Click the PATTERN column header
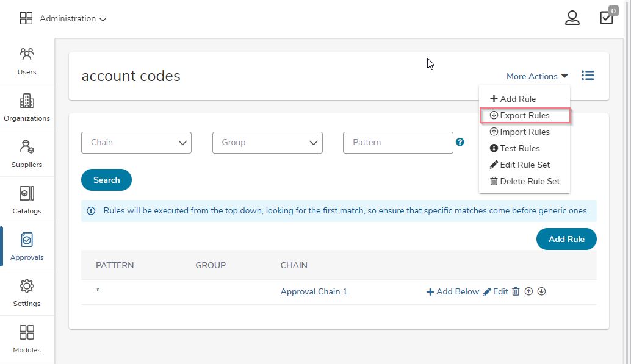Image resolution: width=631 pixels, height=364 pixels. (x=115, y=265)
